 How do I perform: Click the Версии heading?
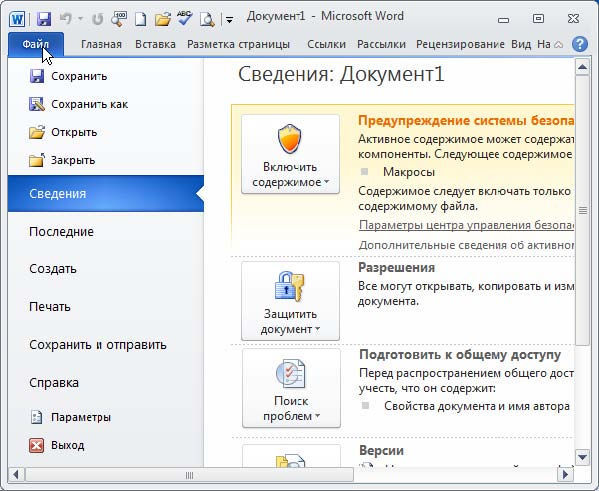point(381,450)
